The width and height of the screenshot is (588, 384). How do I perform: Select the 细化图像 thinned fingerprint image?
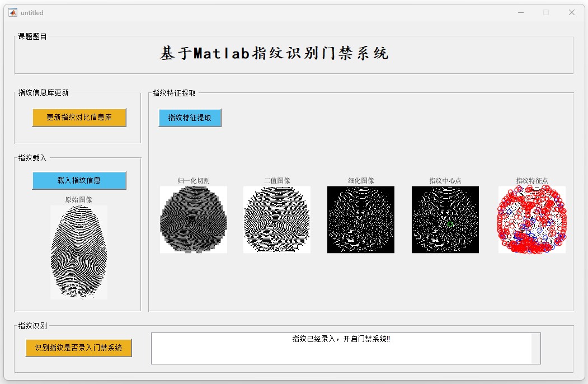click(361, 219)
